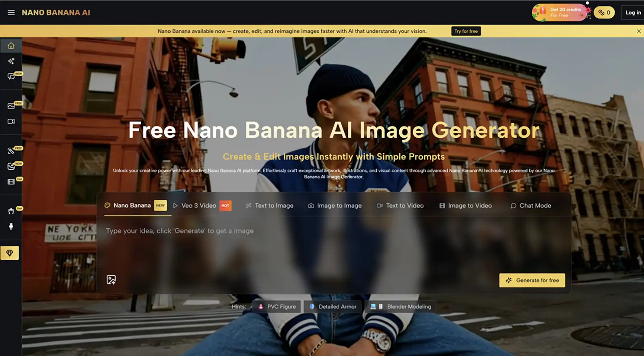Dismiss the yellow announcement banner
The width and height of the screenshot is (644, 356).
click(638, 31)
